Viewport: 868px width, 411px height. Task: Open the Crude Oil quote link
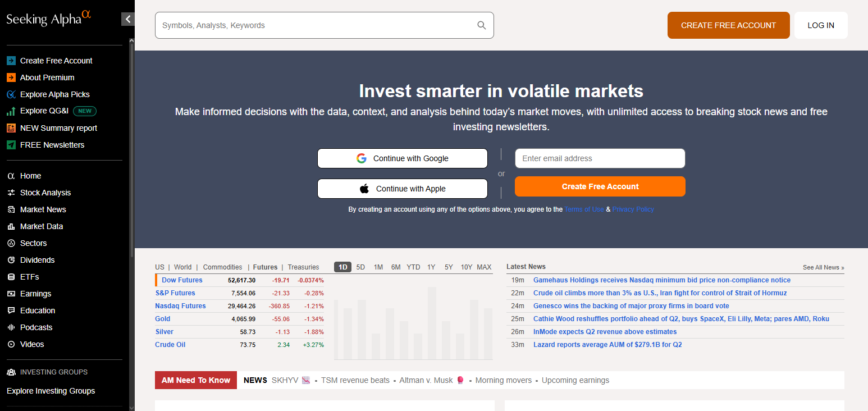coord(170,345)
